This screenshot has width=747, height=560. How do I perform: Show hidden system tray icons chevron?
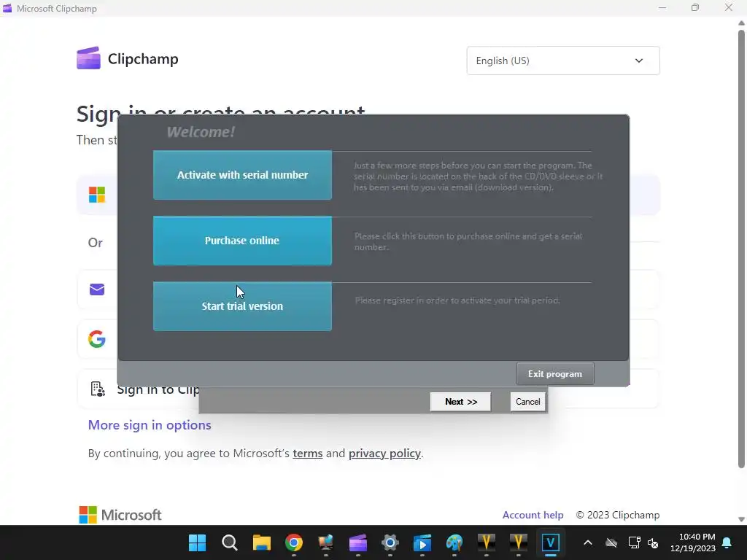(588, 542)
